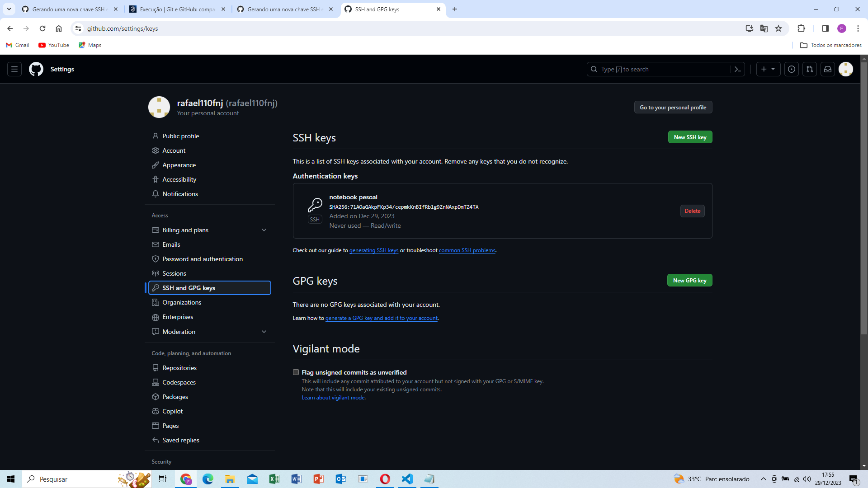
Task: Open Todos os marcadores bookmarks folder
Action: coord(831,45)
